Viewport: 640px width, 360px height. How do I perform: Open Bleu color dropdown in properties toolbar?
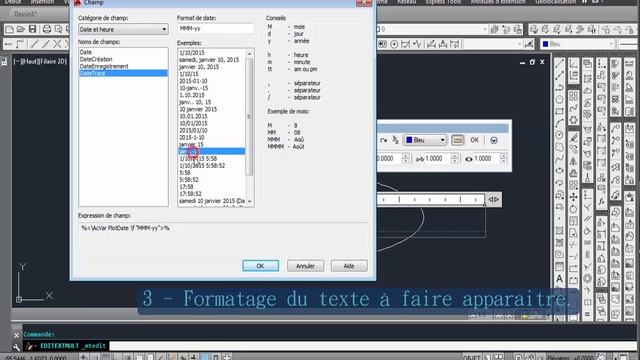tap(577, 44)
